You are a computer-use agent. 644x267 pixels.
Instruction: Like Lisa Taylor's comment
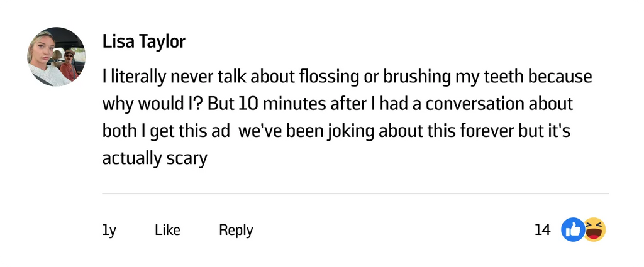coord(167,230)
